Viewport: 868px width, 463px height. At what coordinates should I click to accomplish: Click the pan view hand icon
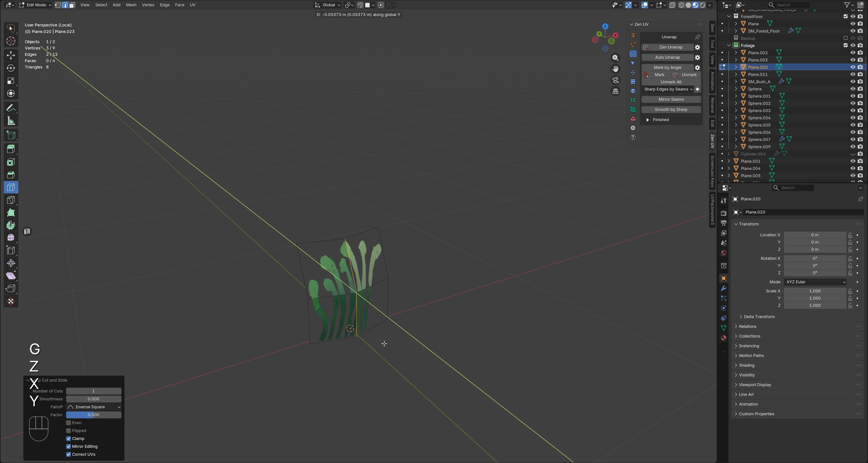tap(615, 69)
